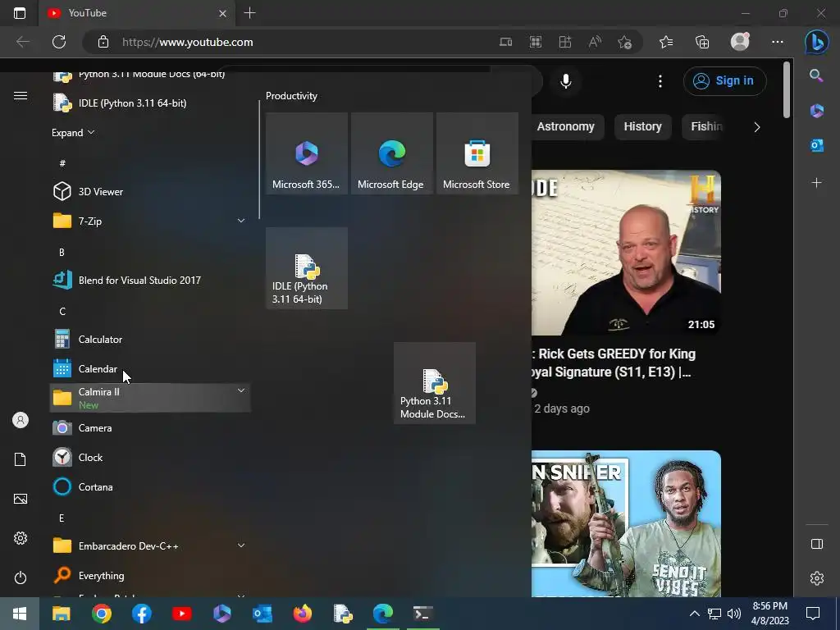Open Outlook in the Edge sidebar

[x=816, y=144]
